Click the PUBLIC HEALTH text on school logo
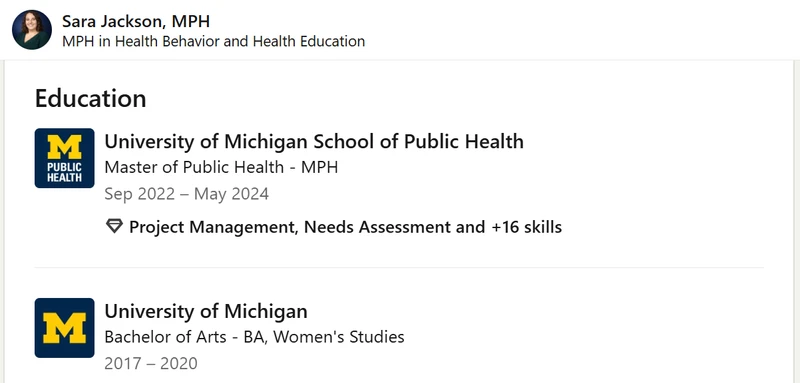Image resolution: width=800 pixels, height=383 pixels. pos(64,173)
